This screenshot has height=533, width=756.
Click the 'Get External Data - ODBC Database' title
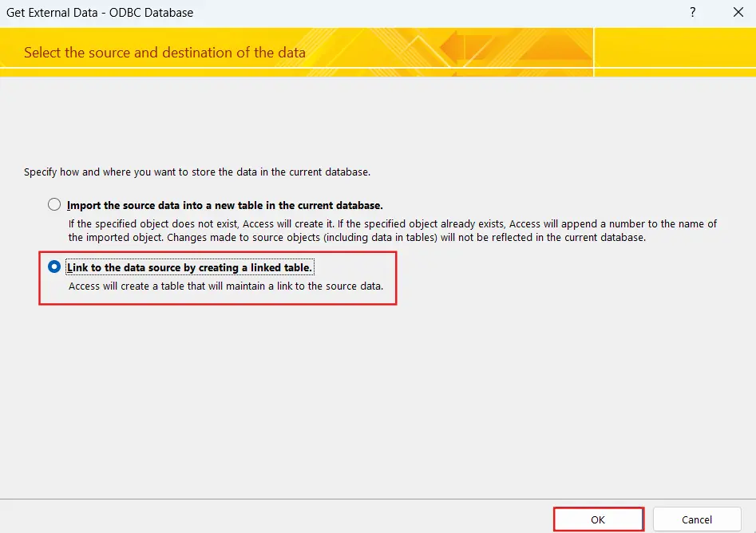point(100,13)
